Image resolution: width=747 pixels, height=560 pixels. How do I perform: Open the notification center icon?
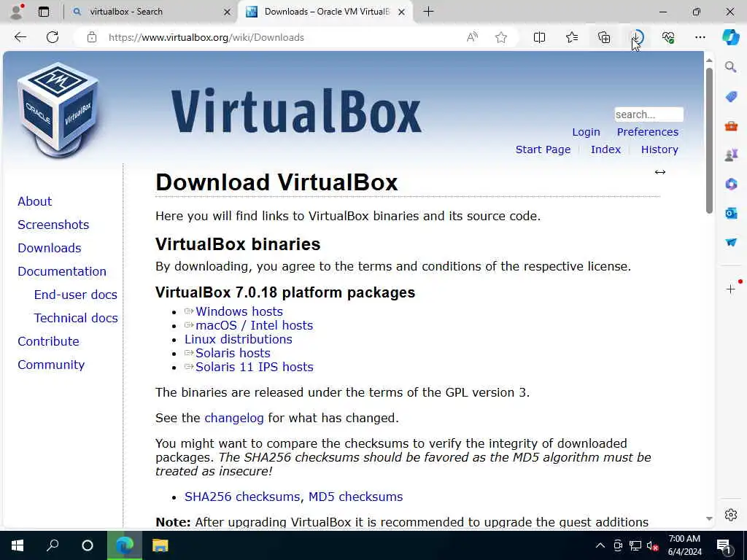pyautogui.click(x=724, y=546)
